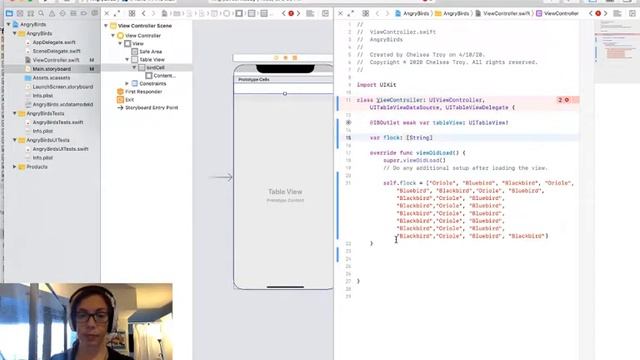Close the storyboard editor pane
640x360 pixels.
click(x=107, y=13)
